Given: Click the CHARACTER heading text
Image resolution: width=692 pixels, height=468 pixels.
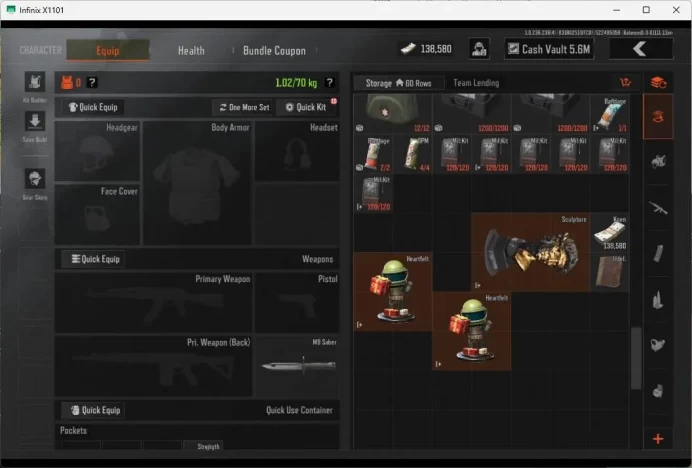Looking at the screenshot, I should click(x=41, y=50).
